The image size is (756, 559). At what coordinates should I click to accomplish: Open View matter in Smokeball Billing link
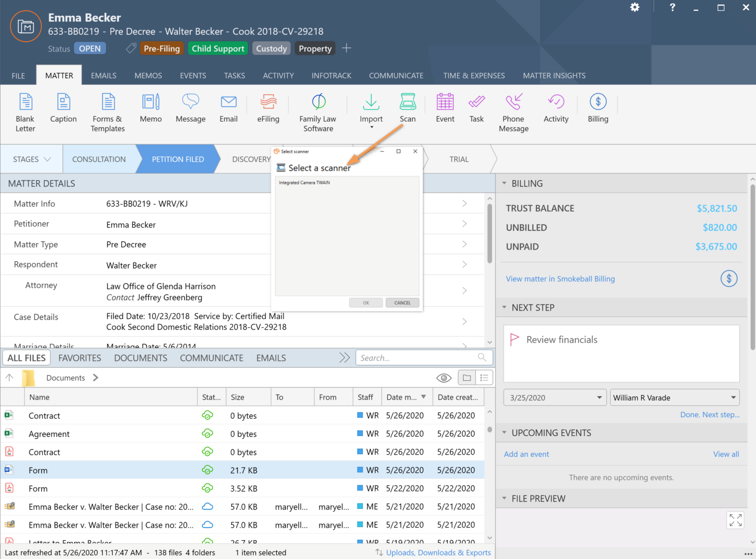[560, 279]
